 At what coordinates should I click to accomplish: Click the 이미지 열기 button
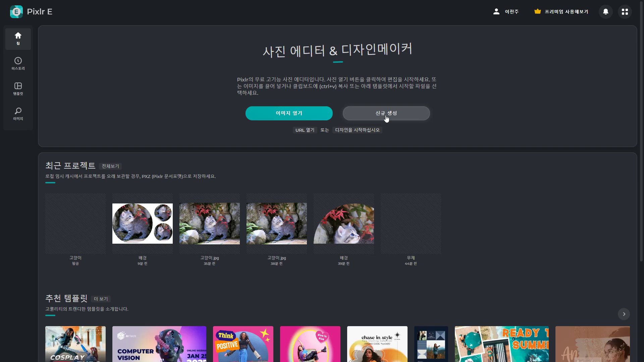(289, 113)
